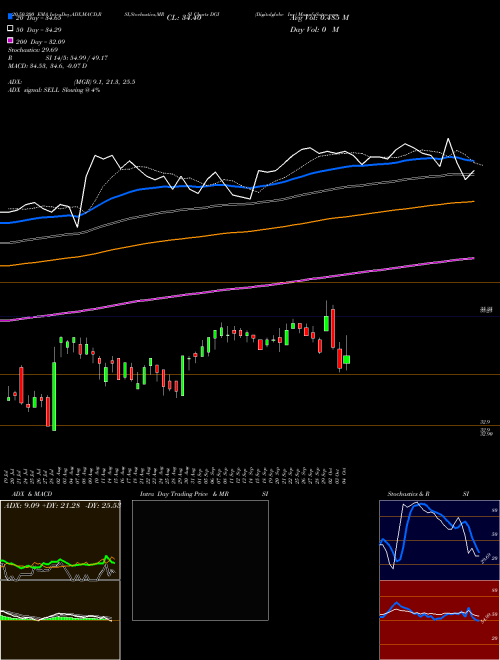
Task: Click the 'Day Vol: 0 M' text
Action: [x=314, y=29]
